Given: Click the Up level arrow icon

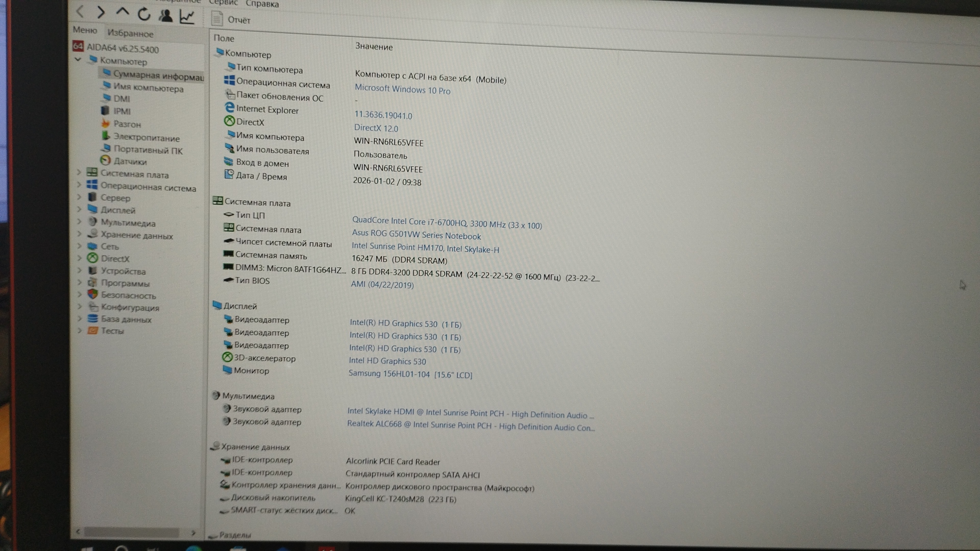Looking at the screenshot, I should [122, 12].
